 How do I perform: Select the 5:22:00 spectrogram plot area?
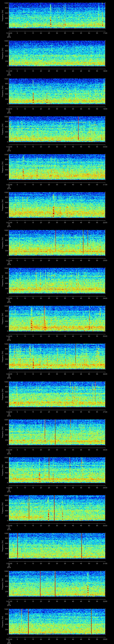tap(57, 243)
